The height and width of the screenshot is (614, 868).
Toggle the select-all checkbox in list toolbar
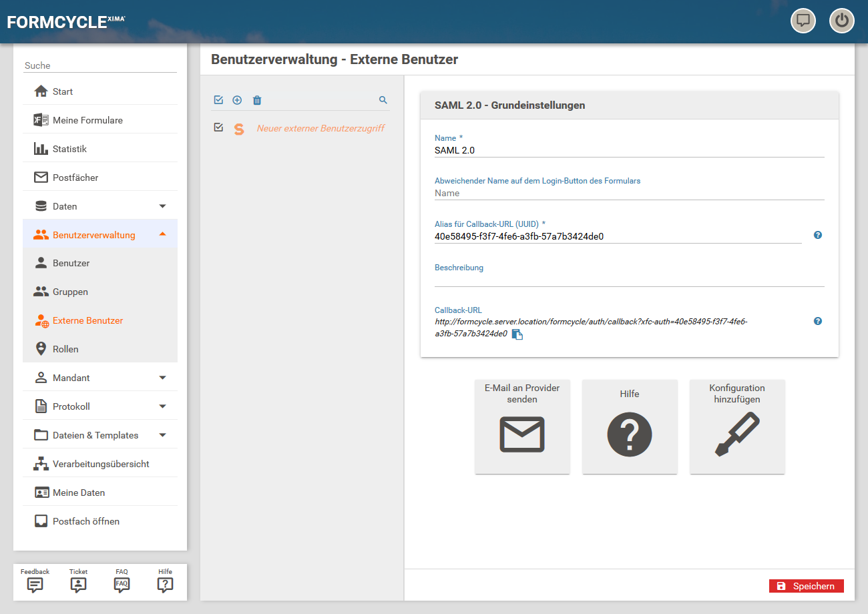click(218, 100)
